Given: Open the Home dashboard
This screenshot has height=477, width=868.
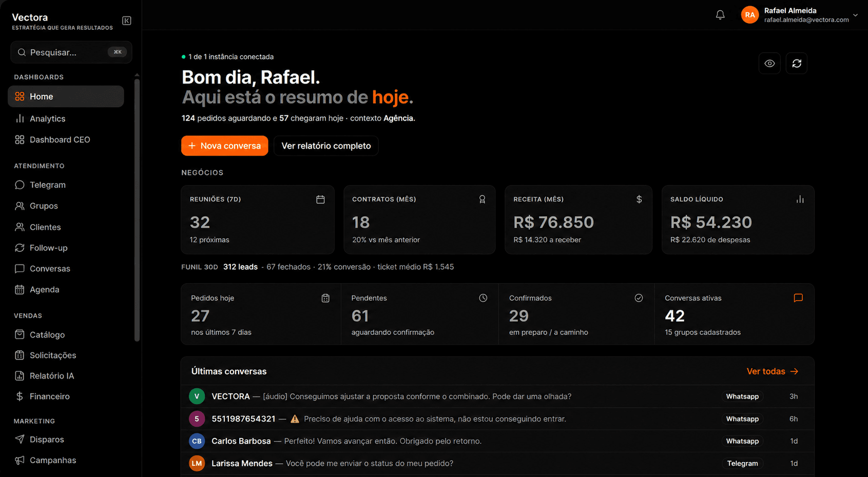Looking at the screenshot, I should [66, 96].
